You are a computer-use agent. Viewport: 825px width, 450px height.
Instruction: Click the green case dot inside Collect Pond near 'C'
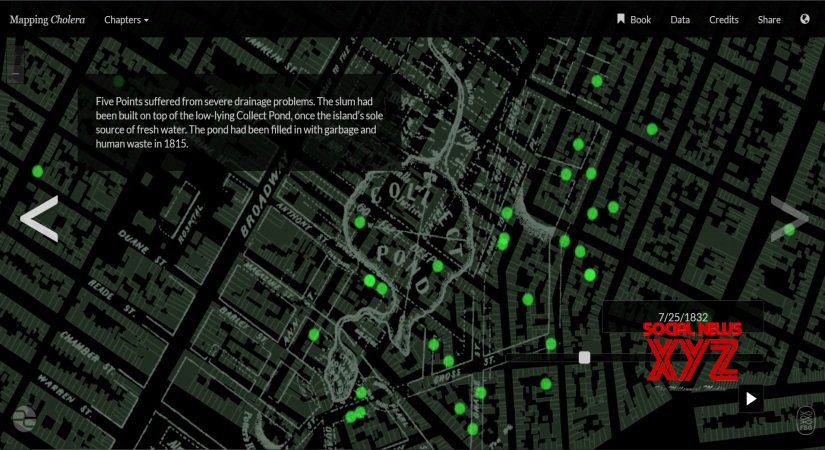360,222
